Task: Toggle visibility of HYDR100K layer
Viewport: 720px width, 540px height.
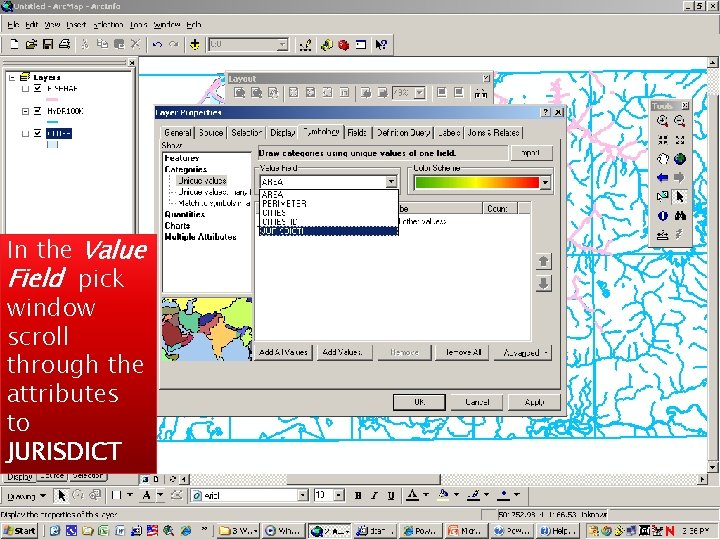Action: pos(38,111)
